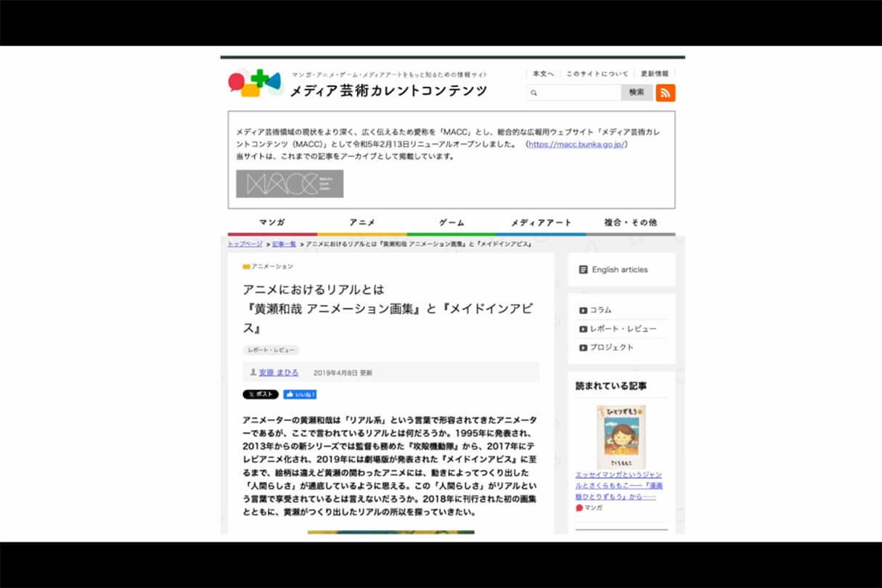The image size is (882, 588).
Task: Open コラム from the sidebar
Action: point(601,310)
